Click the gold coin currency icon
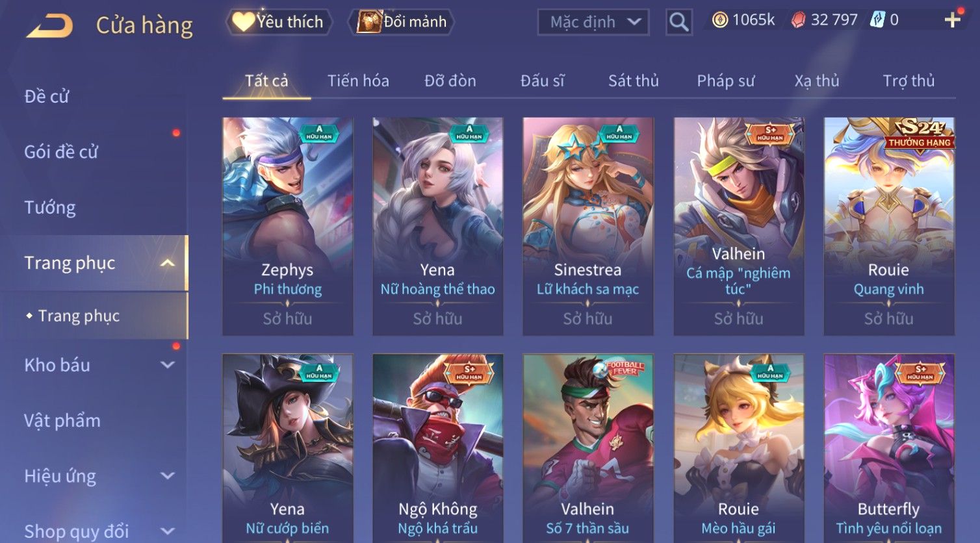 720,20
